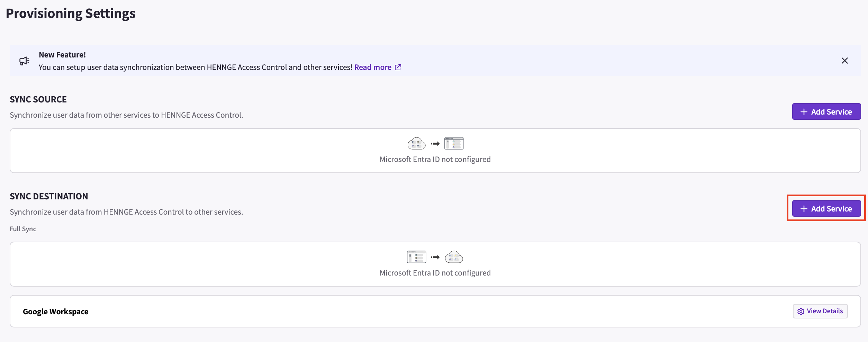The width and height of the screenshot is (868, 342).
Task: Click Microsoft Entra ID not configured in Sync Source
Action: 435,159
